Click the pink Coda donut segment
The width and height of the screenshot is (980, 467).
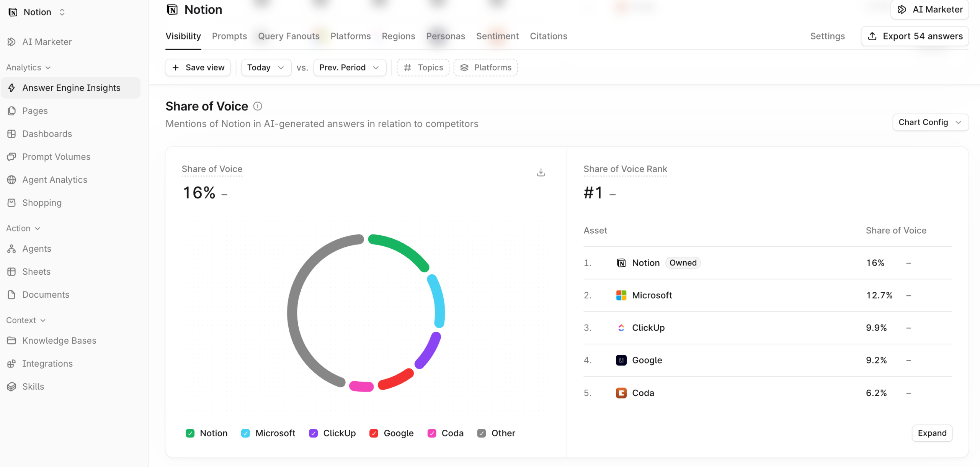(361, 386)
